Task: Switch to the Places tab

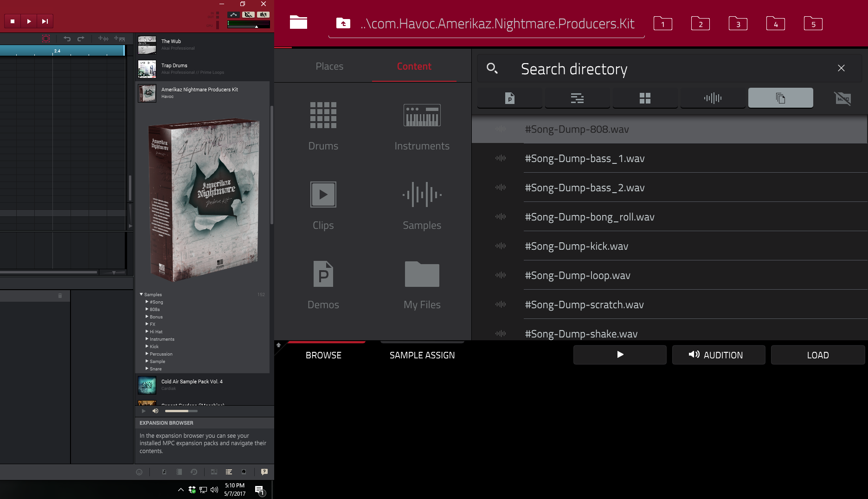Action: click(x=329, y=66)
